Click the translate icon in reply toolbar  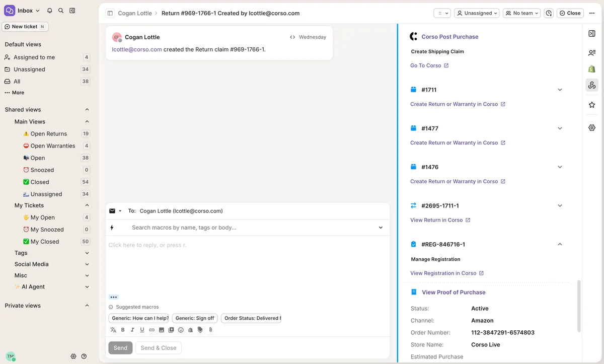[113, 330]
